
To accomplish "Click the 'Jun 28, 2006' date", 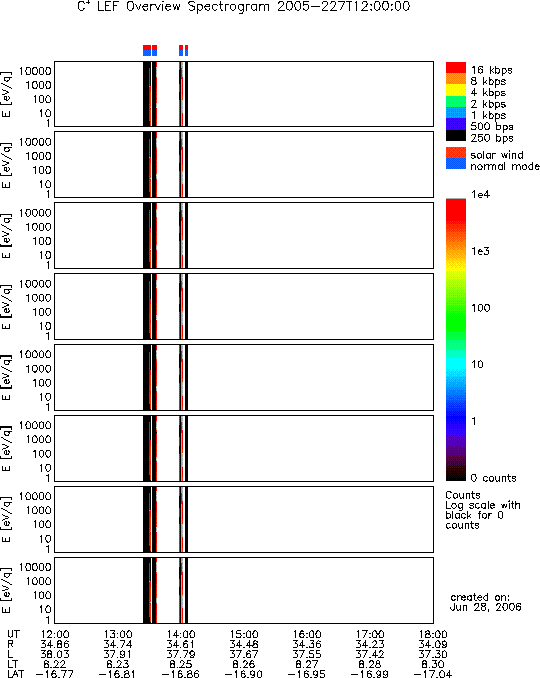I will (x=486, y=607).
